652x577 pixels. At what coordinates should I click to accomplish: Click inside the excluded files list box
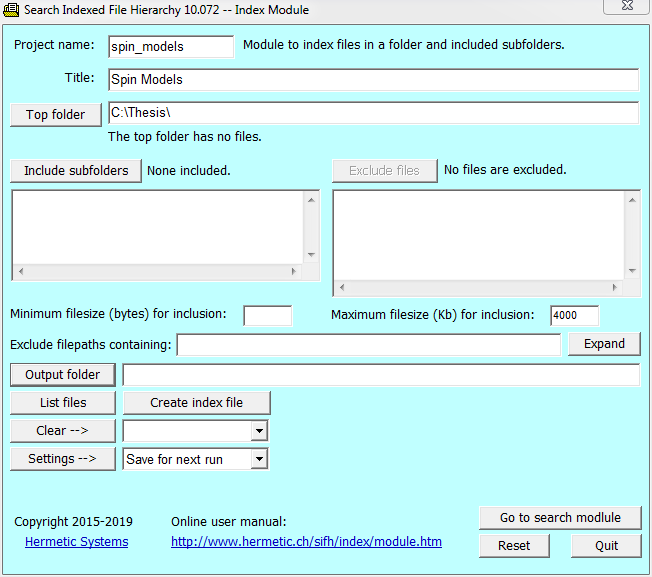[x=479, y=236]
